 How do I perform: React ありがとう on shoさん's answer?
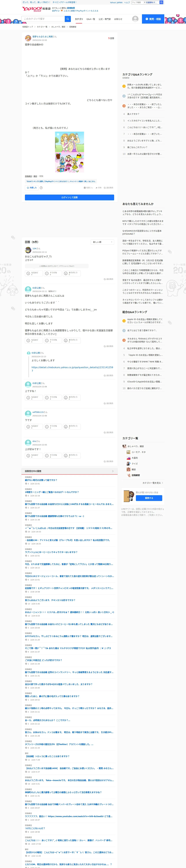72,456
